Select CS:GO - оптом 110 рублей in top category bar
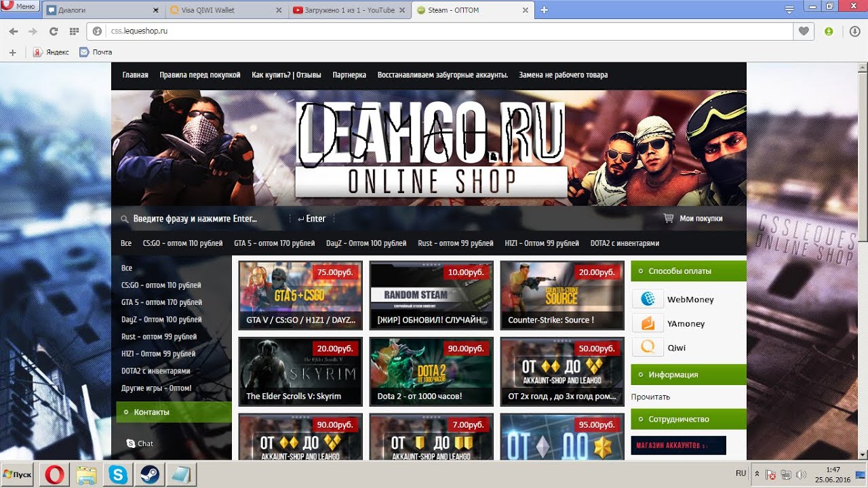Viewport: 868px width, 488px height. 182,243
